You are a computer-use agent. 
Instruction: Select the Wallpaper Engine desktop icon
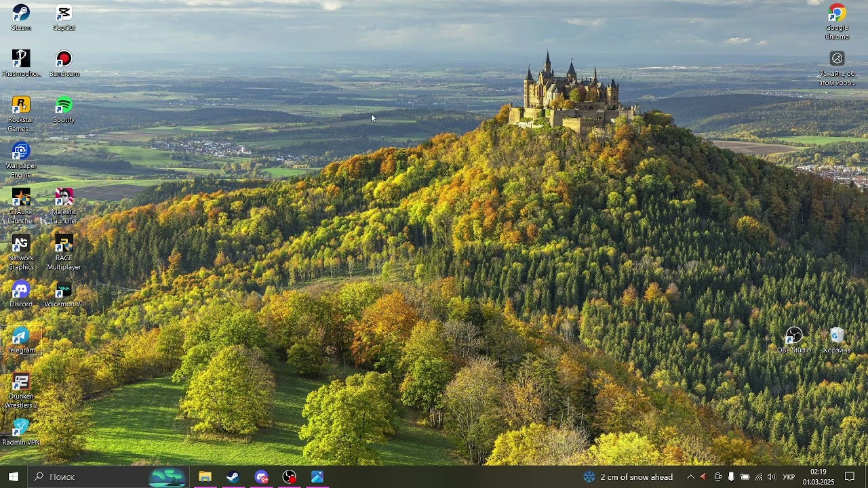pos(21,160)
